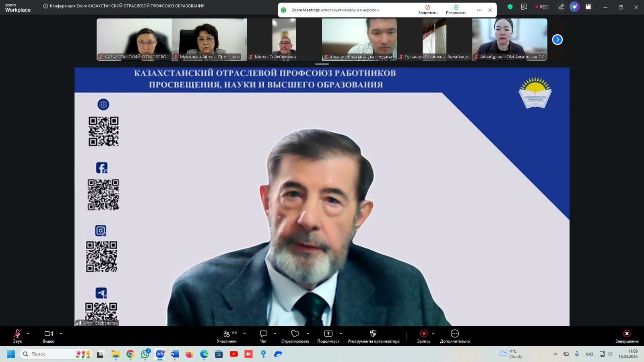Image resolution: width=644 pixels, height=362 pixels.
Task: Click Запретить in the camera permission popup
Action: 427,10
